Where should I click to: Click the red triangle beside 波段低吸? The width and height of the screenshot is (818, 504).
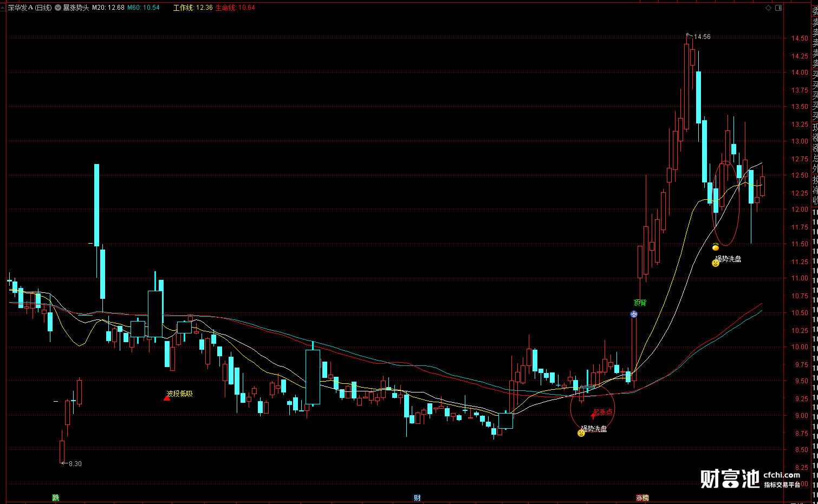[166, 398]
